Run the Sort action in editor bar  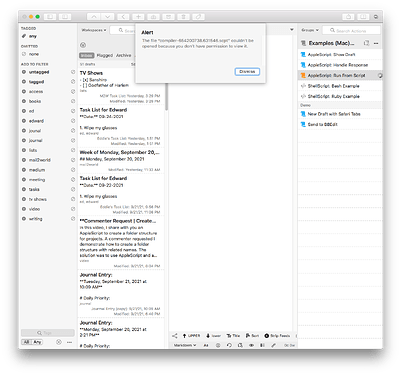tap(252, 336)
